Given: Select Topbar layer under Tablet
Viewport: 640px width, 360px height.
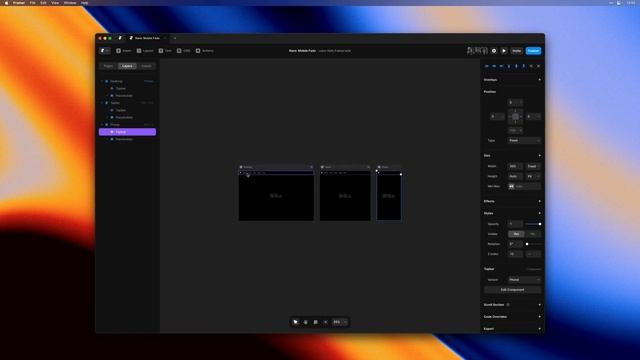Looking at the screenshot, I should coord(127,110).
